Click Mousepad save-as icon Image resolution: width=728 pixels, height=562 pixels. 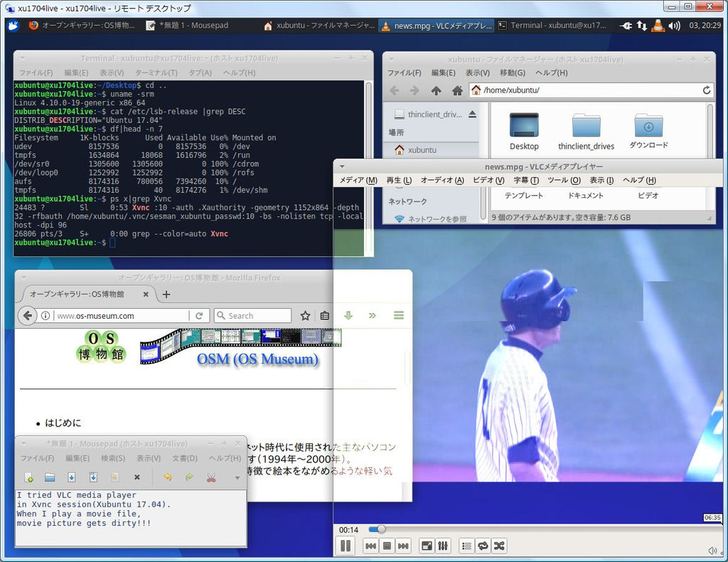coord(93,477)
